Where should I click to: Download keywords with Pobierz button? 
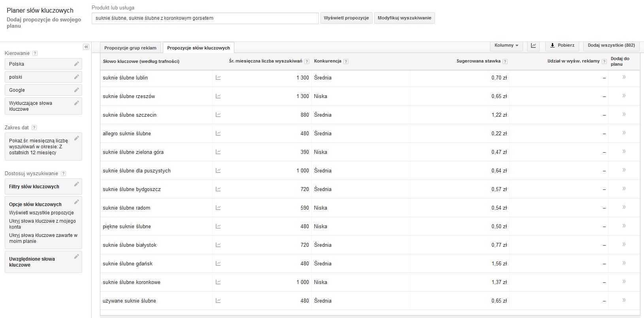point(562,45)
